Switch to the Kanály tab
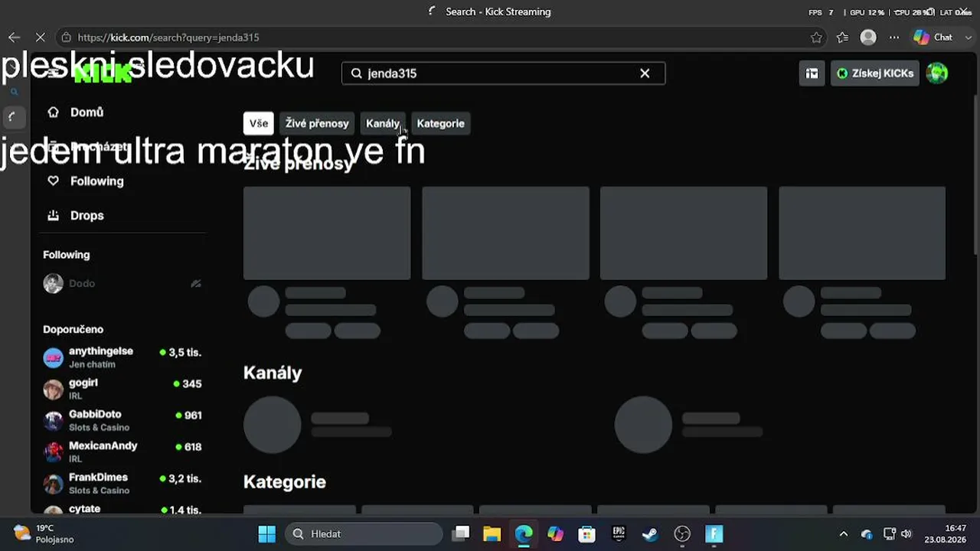 pyautogui.click(x=383, y=123)
